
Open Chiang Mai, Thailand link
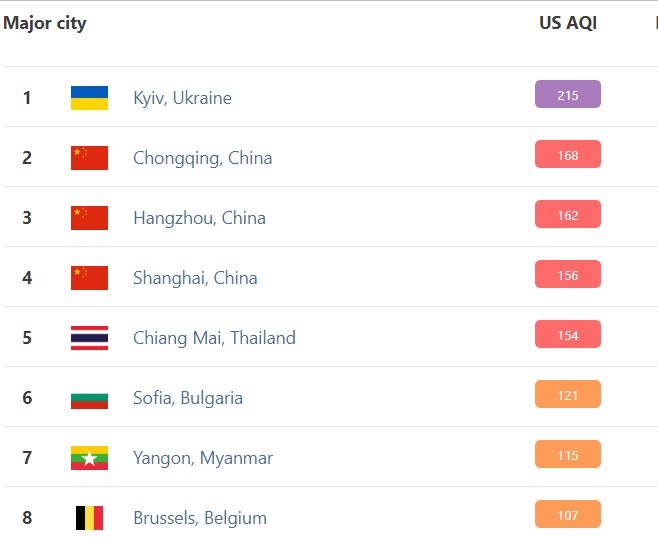tap(214, 338)
